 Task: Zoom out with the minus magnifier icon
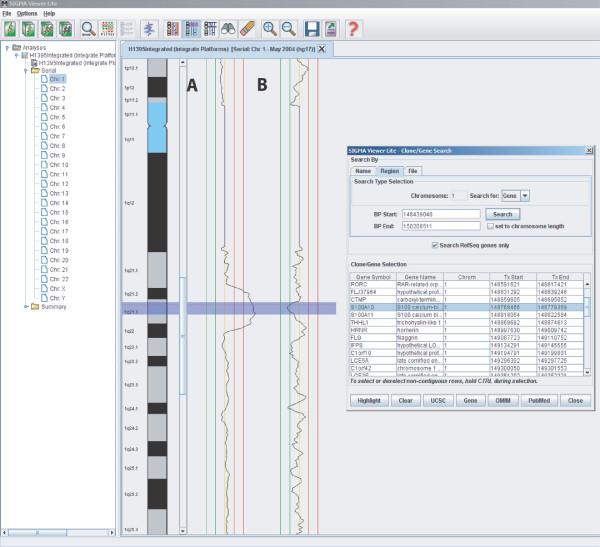click(289, 29)
